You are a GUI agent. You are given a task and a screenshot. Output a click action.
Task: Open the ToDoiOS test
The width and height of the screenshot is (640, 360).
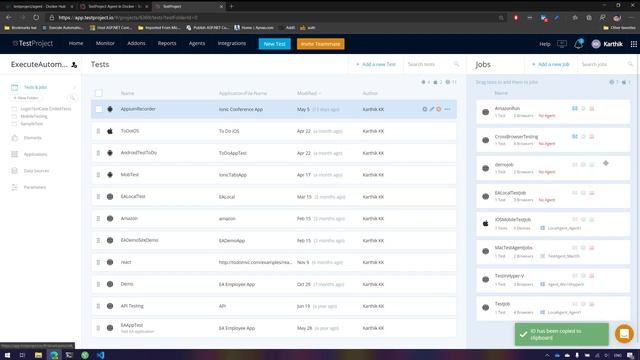point(130,131)
